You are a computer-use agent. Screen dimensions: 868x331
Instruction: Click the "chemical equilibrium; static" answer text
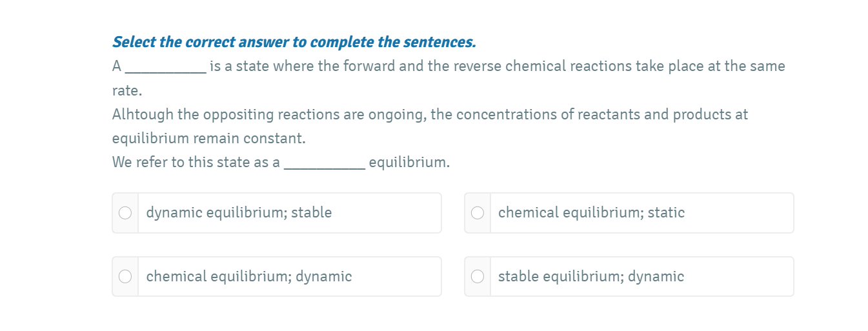[x=591, y=213]
